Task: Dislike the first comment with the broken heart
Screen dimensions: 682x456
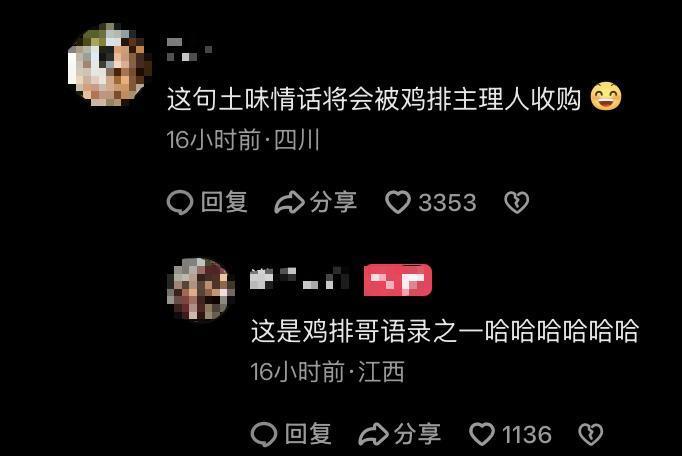Action: 517,202
